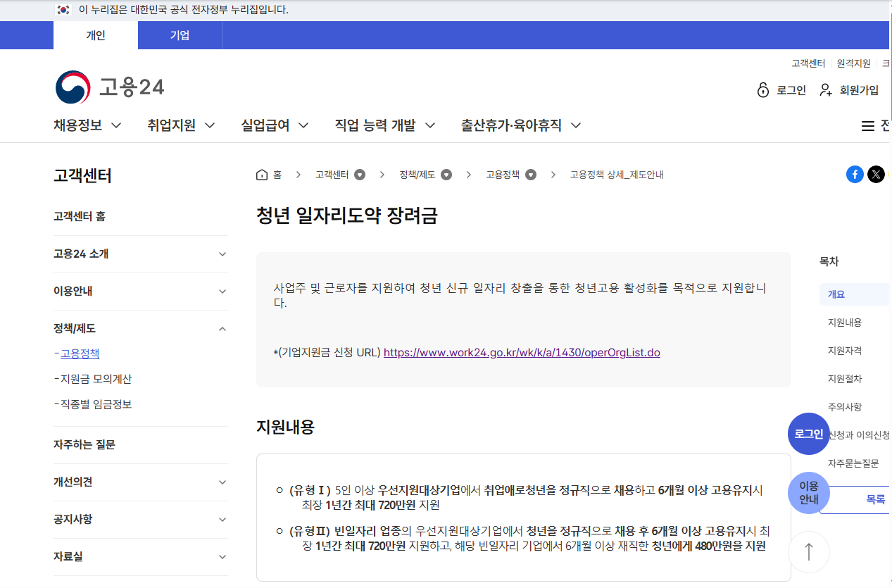Open the 고객센터 breadcrumb dropdown

359,174
